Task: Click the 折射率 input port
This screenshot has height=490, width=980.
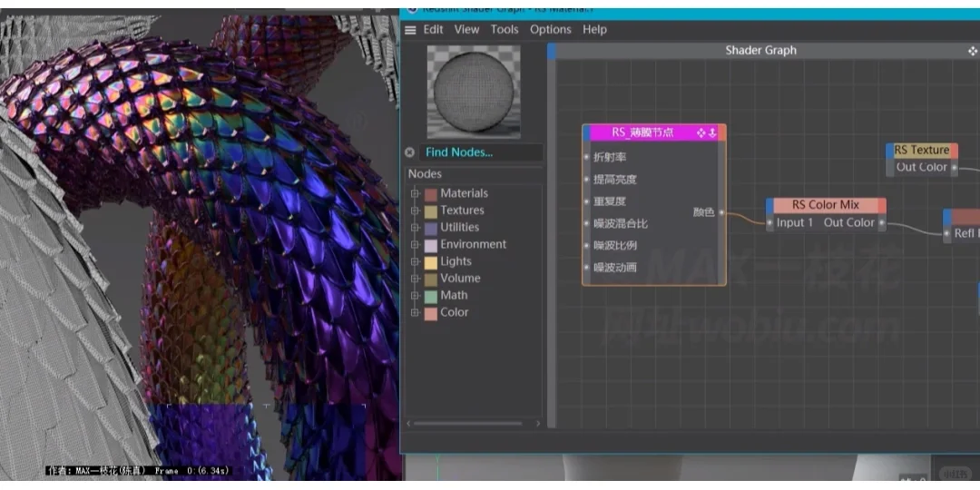Action: tap(586, 158)
